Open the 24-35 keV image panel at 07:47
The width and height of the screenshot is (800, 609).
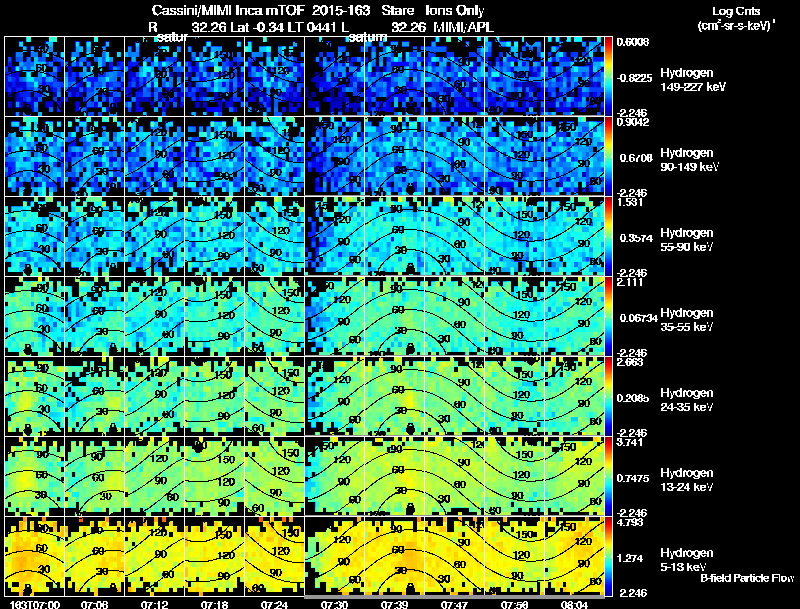click(x=455, y=396)
